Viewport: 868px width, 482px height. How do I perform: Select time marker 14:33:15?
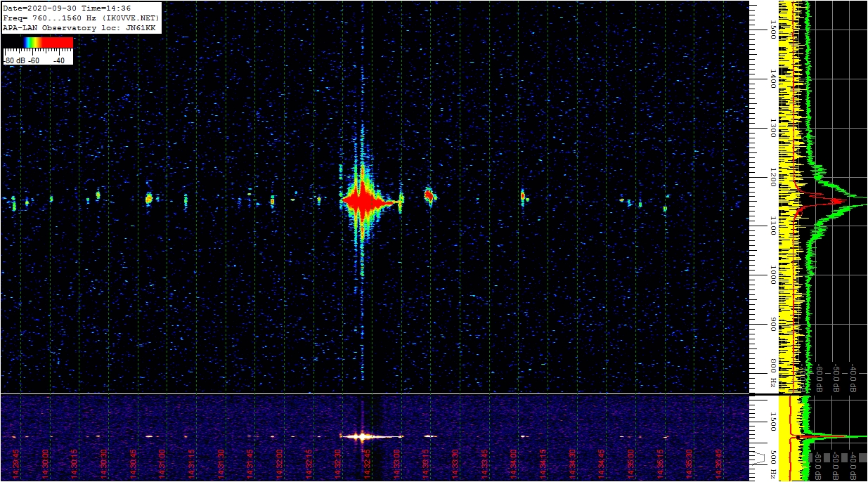point(426,465)
